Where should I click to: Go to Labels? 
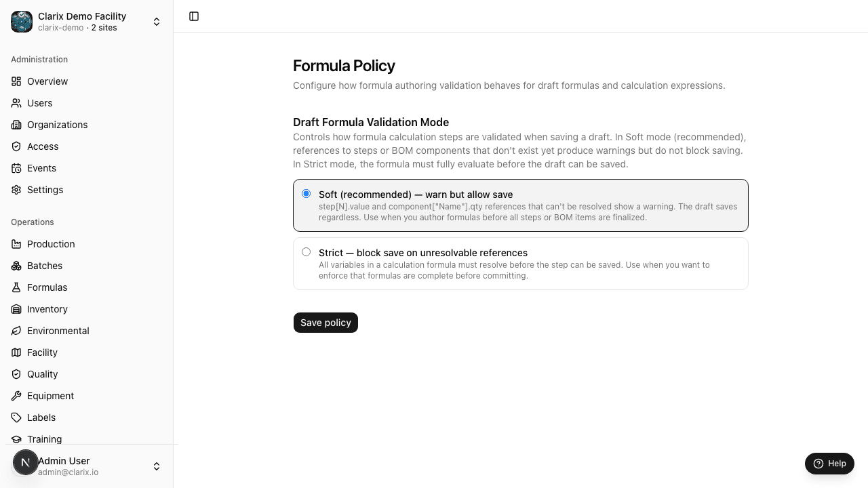click(87, 418)
